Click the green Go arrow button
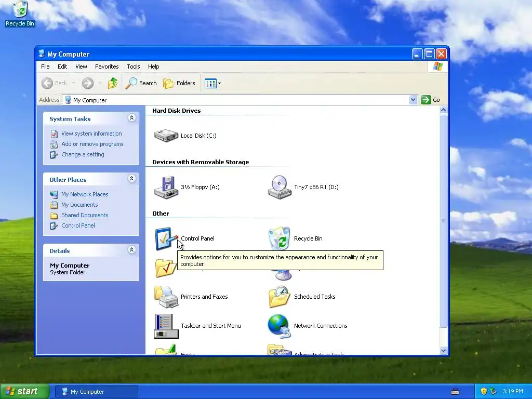The height and width of the screenshot is (399, 532). click(x=426, y=100)
